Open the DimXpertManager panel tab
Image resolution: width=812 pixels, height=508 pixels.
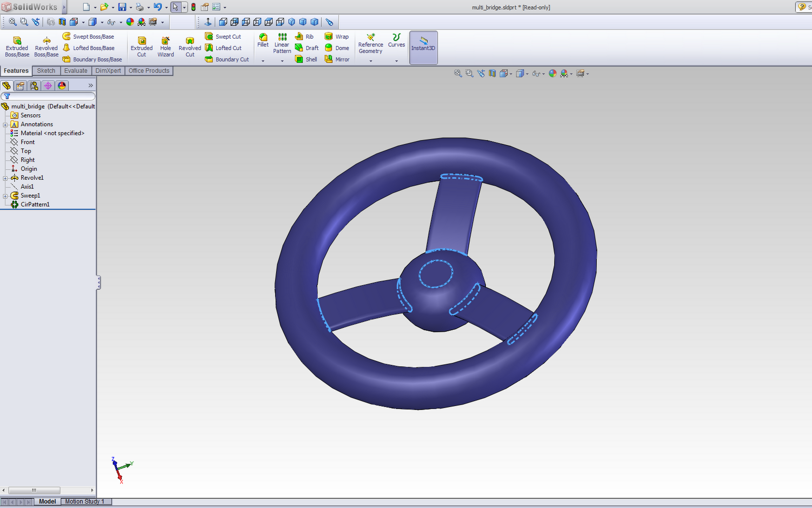[x=48, y=86]
